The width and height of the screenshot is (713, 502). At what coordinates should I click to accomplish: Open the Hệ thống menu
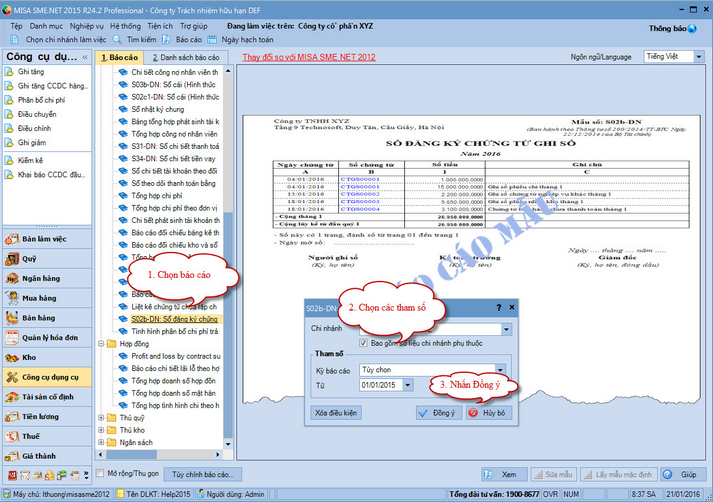point(126,26)
